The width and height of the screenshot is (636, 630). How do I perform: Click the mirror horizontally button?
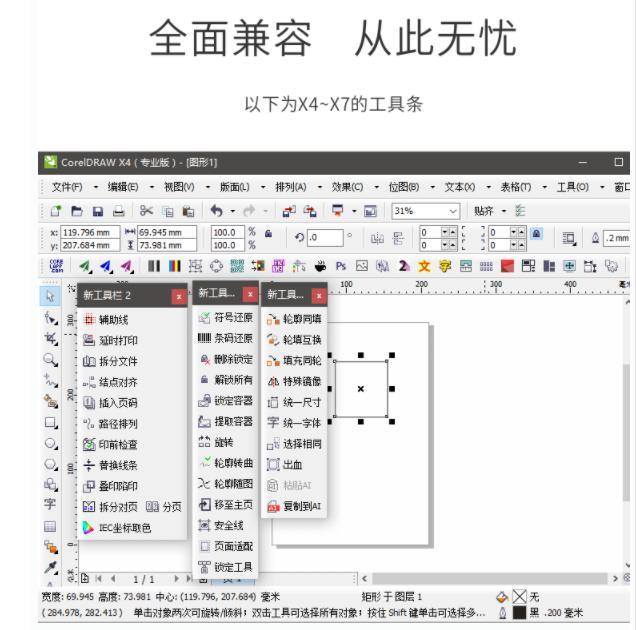tap(377, 239)
